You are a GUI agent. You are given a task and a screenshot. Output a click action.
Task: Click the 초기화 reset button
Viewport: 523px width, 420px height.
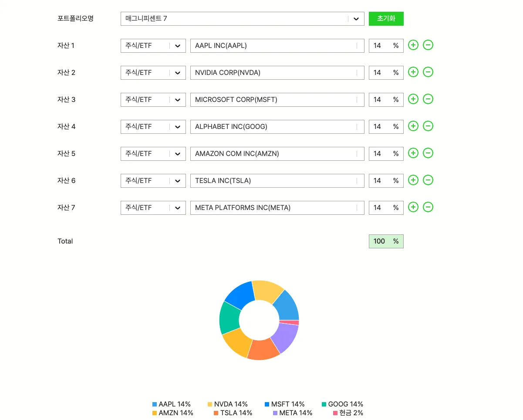click(386, 19)
